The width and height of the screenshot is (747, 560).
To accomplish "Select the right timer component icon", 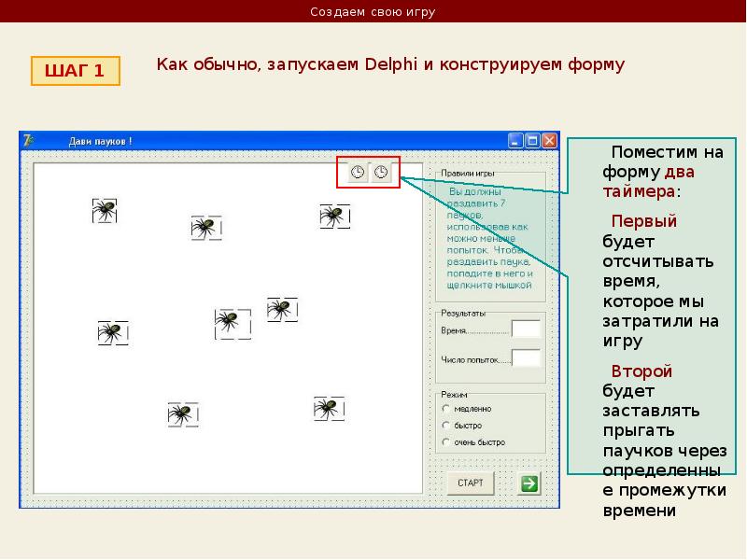I will [381, 173].
